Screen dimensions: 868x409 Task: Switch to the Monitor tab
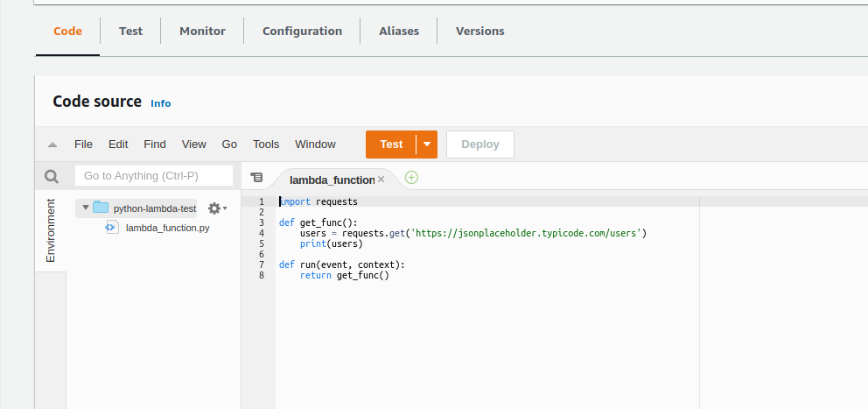202,31
